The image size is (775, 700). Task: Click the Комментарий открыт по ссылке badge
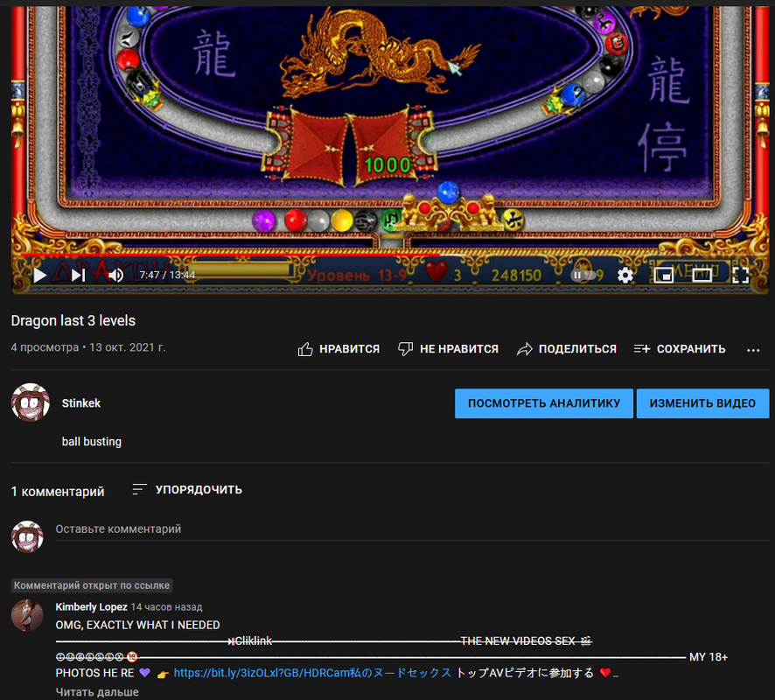tap(92, 585)
